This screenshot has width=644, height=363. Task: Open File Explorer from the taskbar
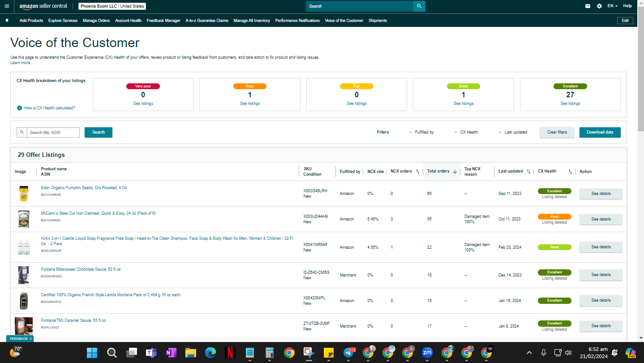190,353
